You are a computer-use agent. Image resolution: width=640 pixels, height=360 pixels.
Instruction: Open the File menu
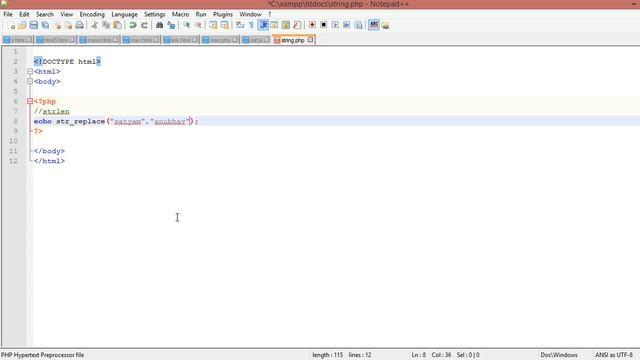tap(8, 14)
